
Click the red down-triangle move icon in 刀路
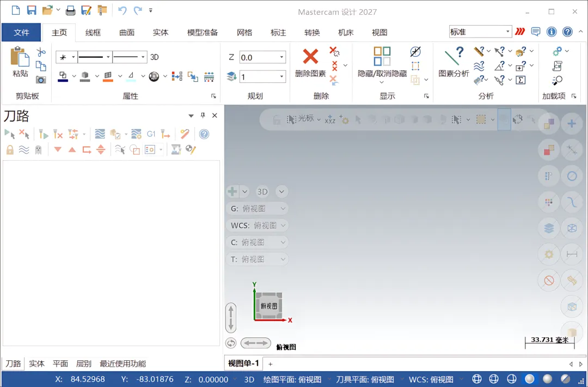tap(58, 149)
